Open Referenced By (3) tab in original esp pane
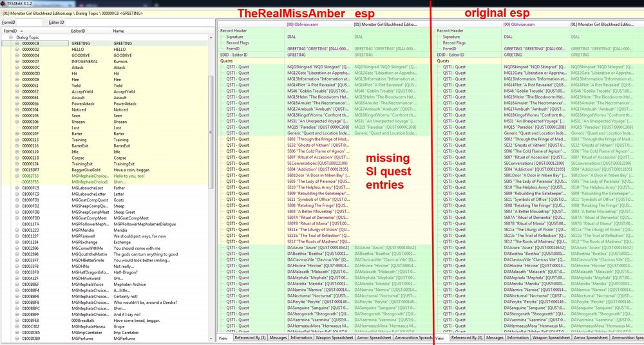Viewport: 644px width, 345px height. 466,338
